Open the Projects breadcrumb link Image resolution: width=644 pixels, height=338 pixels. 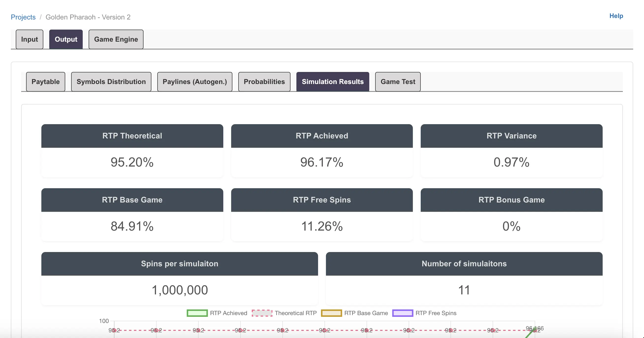(x=23, y=17)
